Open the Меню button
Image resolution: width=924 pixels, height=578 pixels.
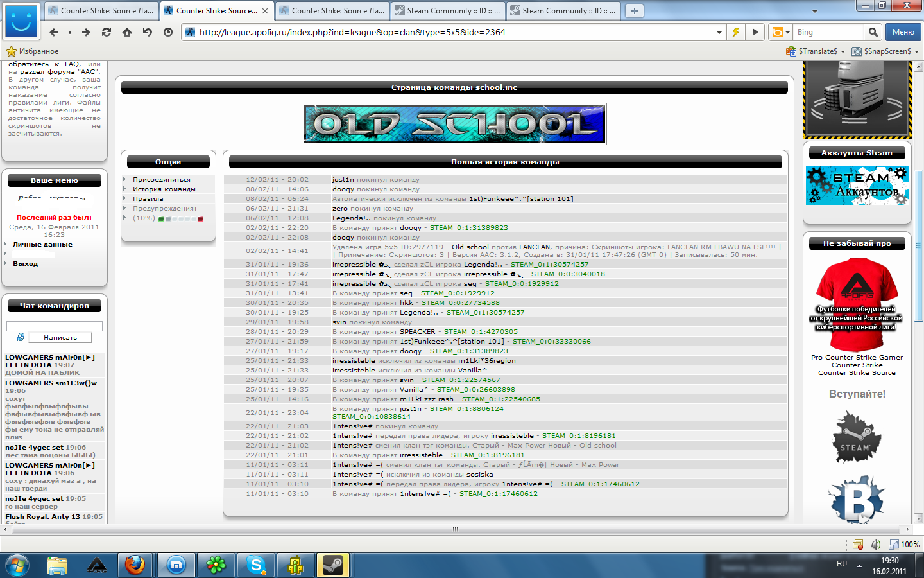[903, 32]
